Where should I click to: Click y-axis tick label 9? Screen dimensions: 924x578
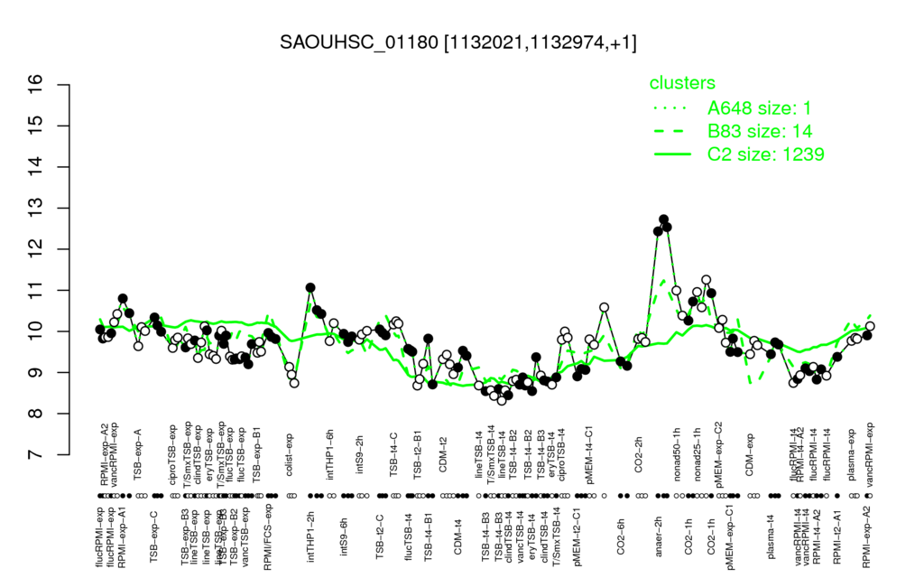pos(35,372)
